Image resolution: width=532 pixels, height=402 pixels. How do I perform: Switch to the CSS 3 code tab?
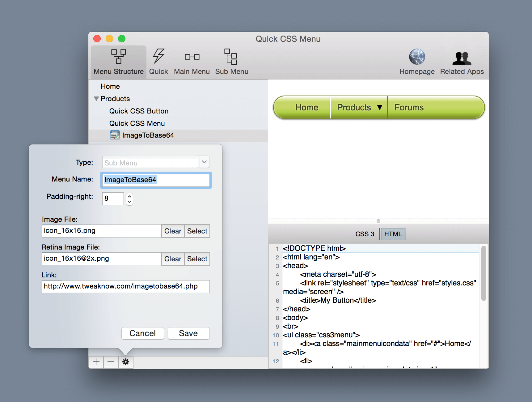(365, 234)
